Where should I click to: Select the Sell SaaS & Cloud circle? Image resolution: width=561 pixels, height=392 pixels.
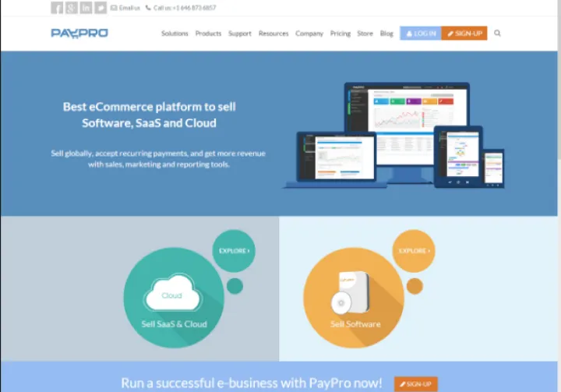click(x=174, y=298)
